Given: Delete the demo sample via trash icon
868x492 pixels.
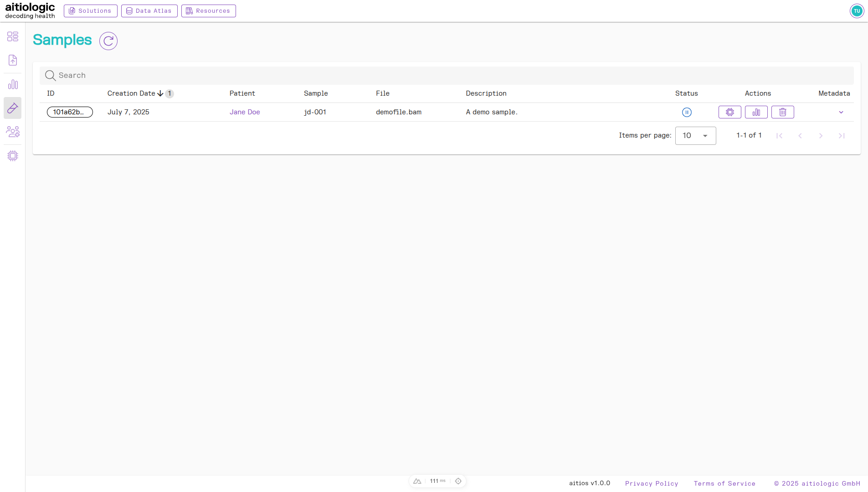Looking at the screenshot, I should coord(783,112).
